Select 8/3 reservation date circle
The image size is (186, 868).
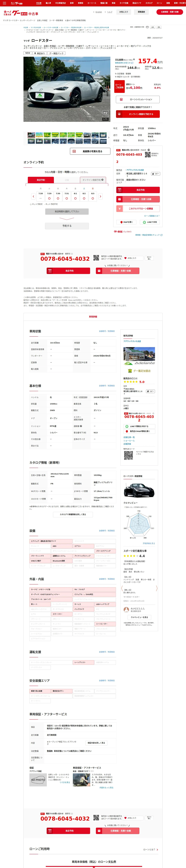point(93,198)
